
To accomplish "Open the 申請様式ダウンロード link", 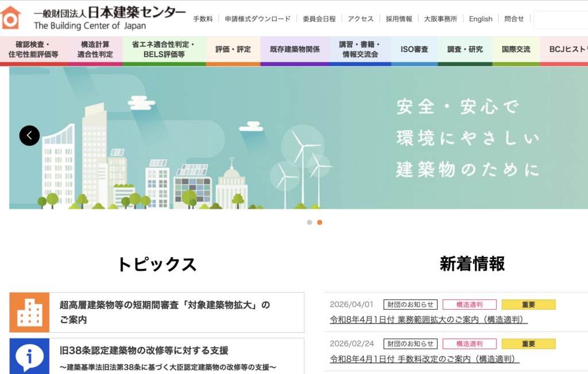I will 258,19.
